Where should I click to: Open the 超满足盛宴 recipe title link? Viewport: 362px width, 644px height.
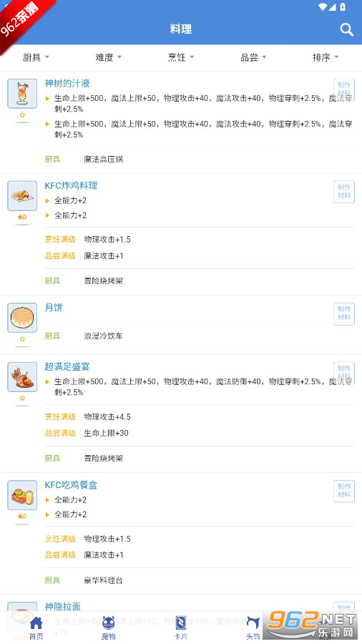pos(67,367)
